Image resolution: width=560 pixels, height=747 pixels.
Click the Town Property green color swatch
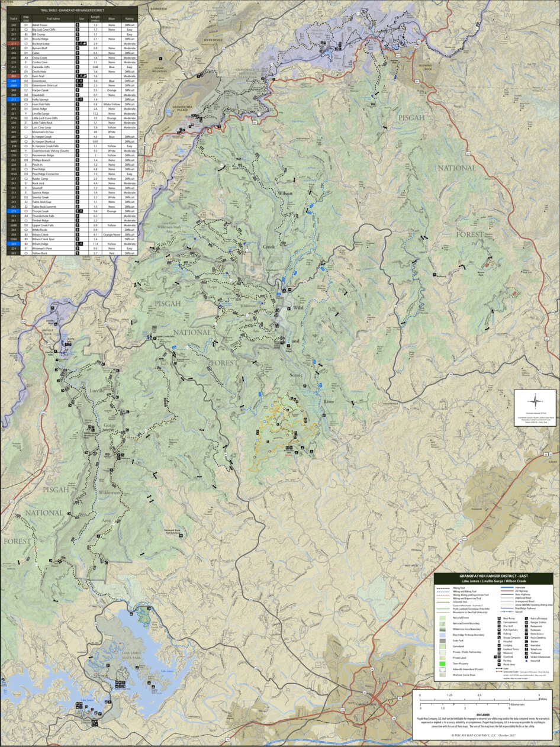(443, 664)
